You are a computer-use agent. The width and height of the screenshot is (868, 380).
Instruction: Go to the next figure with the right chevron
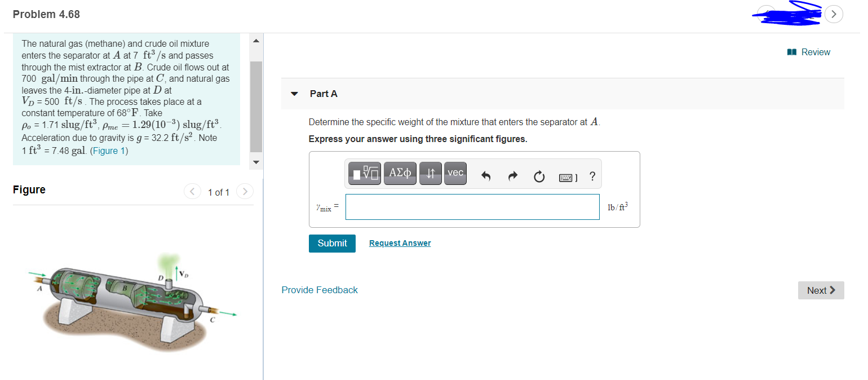tap(245, 191)
